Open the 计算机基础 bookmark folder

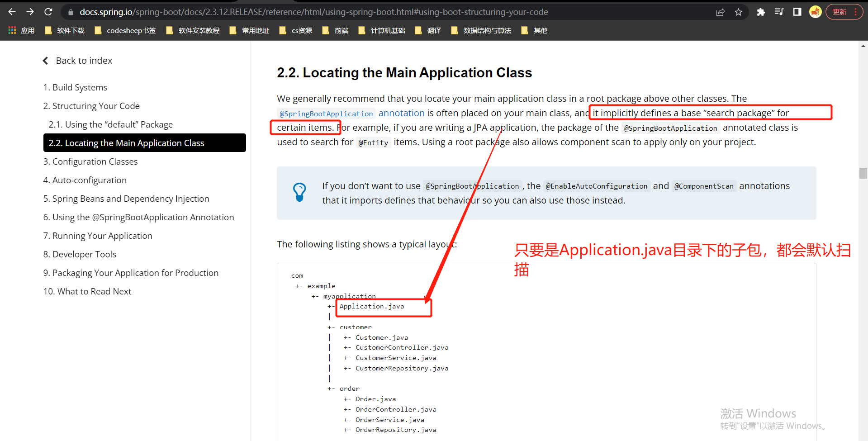click(382, 30)
